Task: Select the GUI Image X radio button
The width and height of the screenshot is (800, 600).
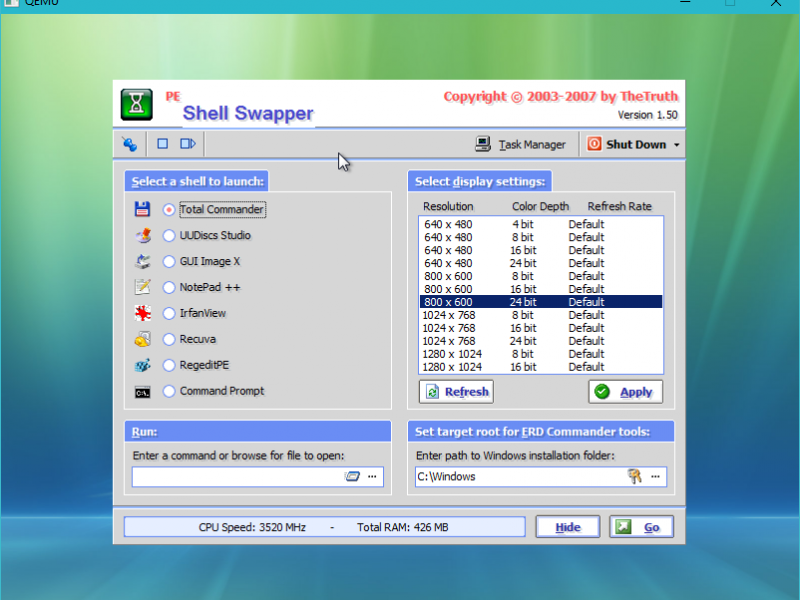Action: (x=169, y=261)
